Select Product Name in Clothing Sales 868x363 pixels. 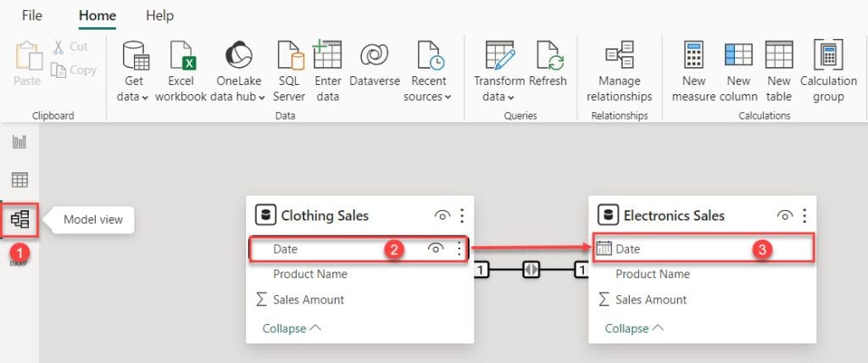309,274
